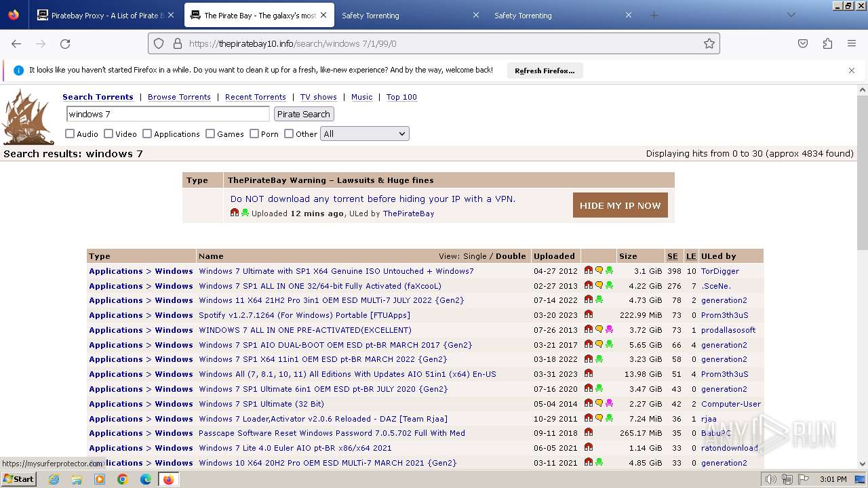Click the magnet icon for the Windows 11 X64 21H2 torrent
This screenshot has height=488, width=868.
[x=588, y=300]
